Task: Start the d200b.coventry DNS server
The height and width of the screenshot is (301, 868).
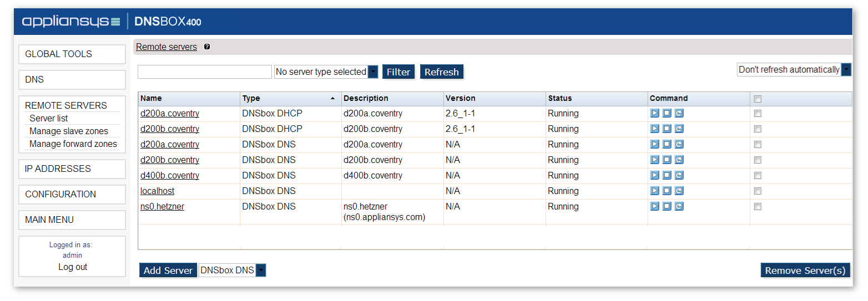Action: 655,160
